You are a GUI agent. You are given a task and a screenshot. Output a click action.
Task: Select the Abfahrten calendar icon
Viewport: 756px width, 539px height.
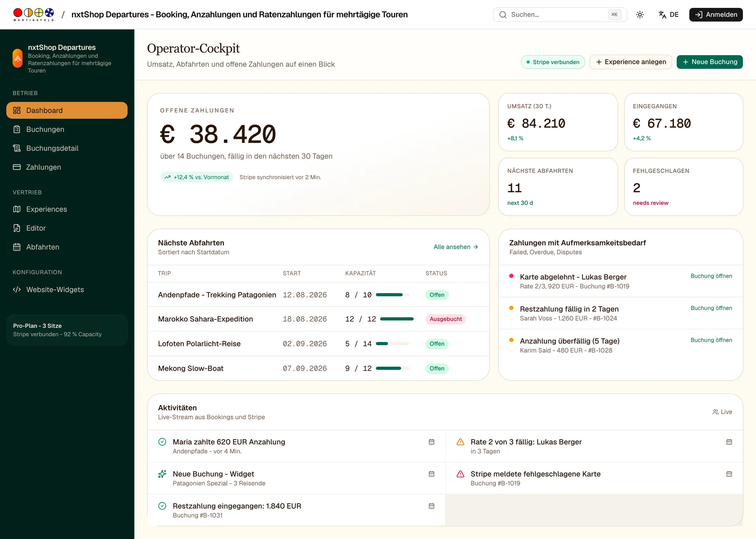point(17,247)
